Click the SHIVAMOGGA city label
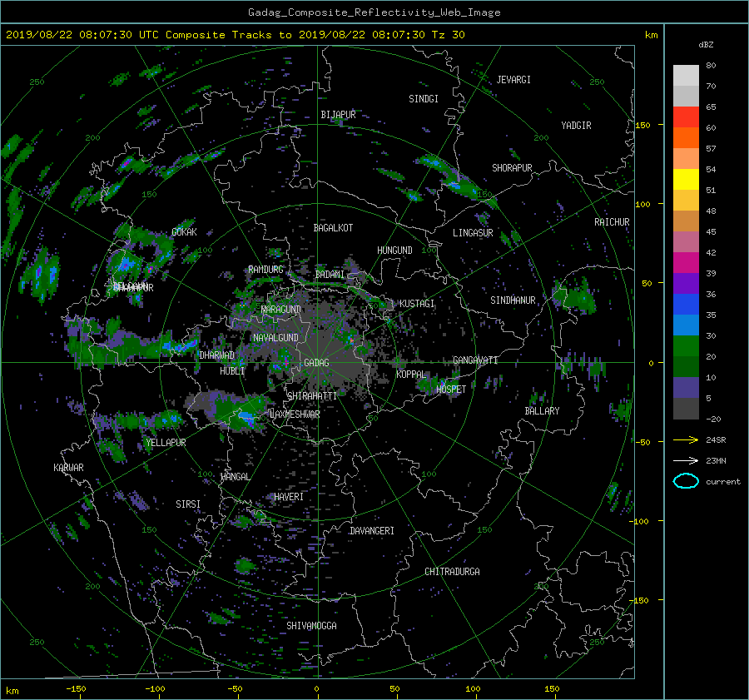Viewport: 749px width, 700px height. (x=311, y=626)
